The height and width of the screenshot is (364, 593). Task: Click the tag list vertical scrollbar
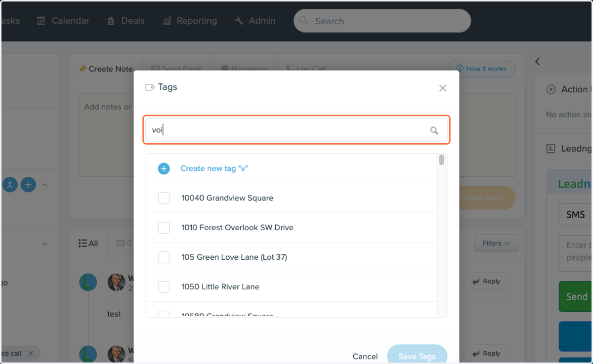[441, 160]
